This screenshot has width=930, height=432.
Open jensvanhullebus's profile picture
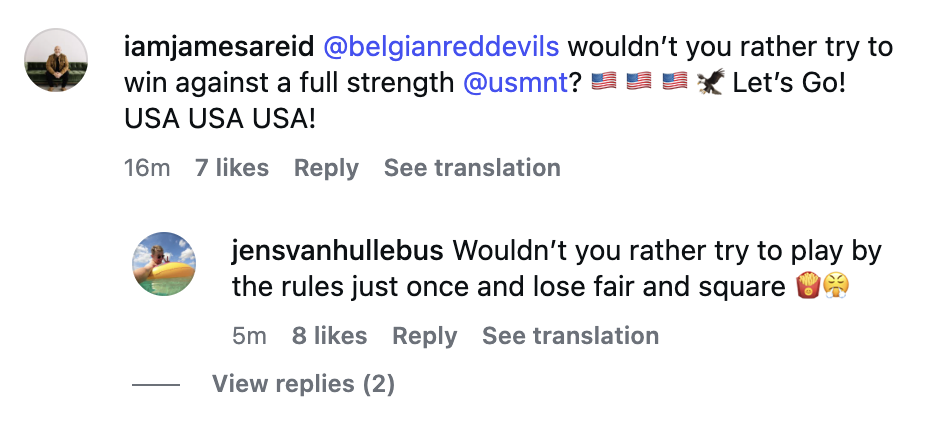pos(164,264)
